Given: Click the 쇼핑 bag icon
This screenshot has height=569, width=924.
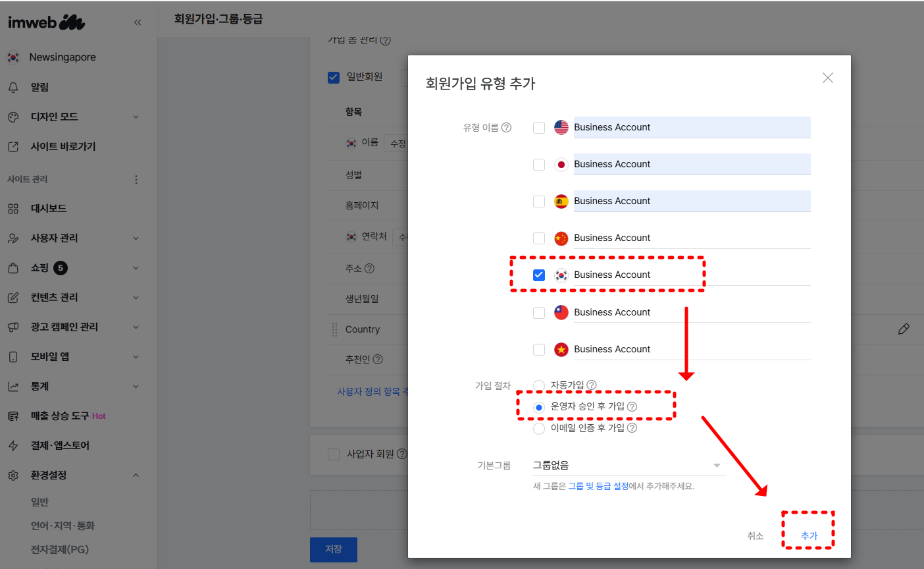Looking at the screenshot, I should [x=13, y=267].
